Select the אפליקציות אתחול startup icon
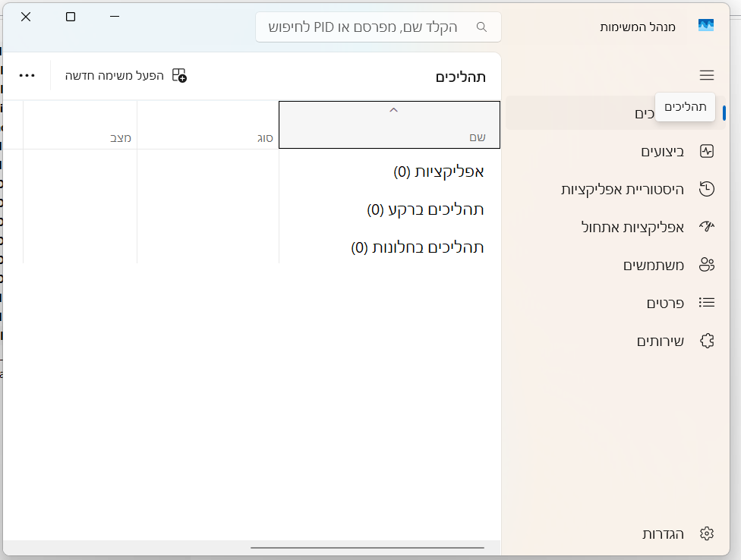The height and width of the screenshot is (560, 741). pos(707,227)
